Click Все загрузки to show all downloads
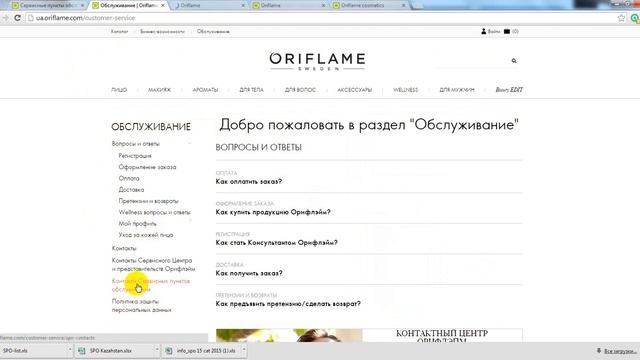The height and width of the screenshot is (360, 640). point(620,351)
